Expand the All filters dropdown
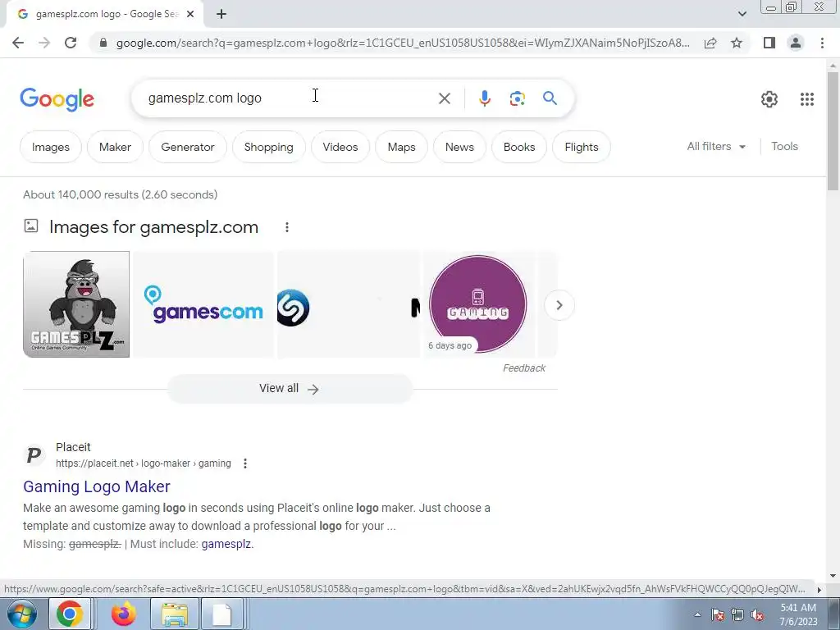The image size is (840, 630). 716,146
